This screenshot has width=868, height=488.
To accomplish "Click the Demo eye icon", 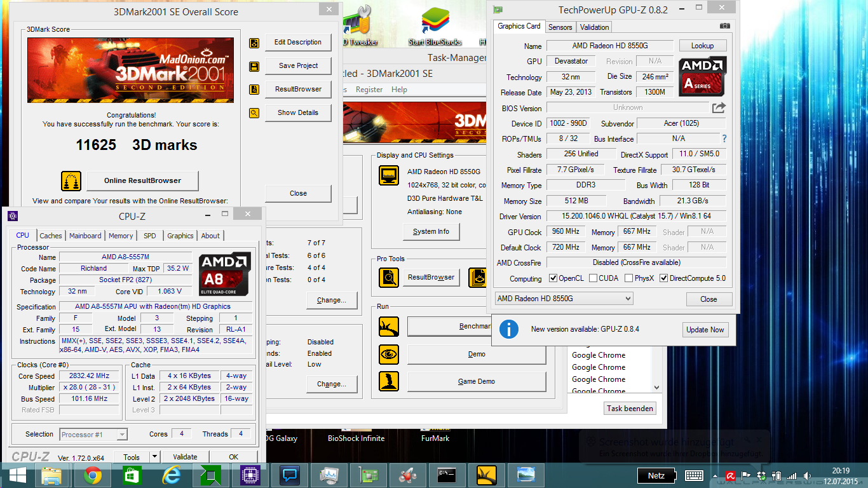I will click(389, 354).
